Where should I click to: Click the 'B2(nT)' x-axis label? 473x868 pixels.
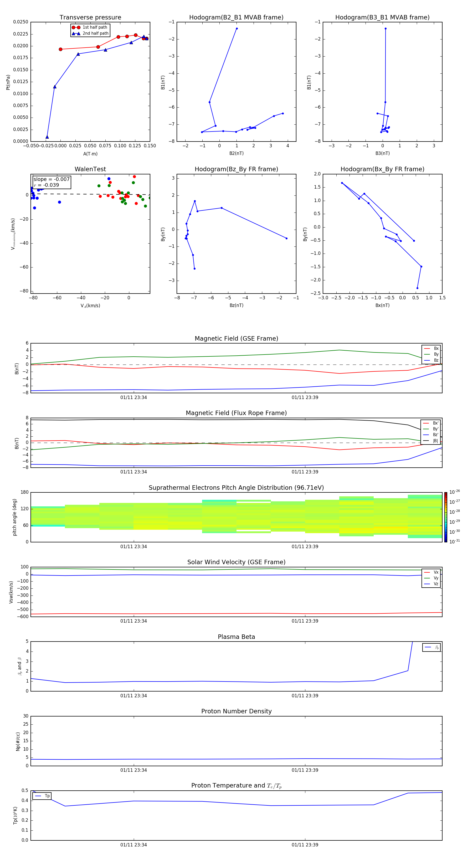pos(236,153)
